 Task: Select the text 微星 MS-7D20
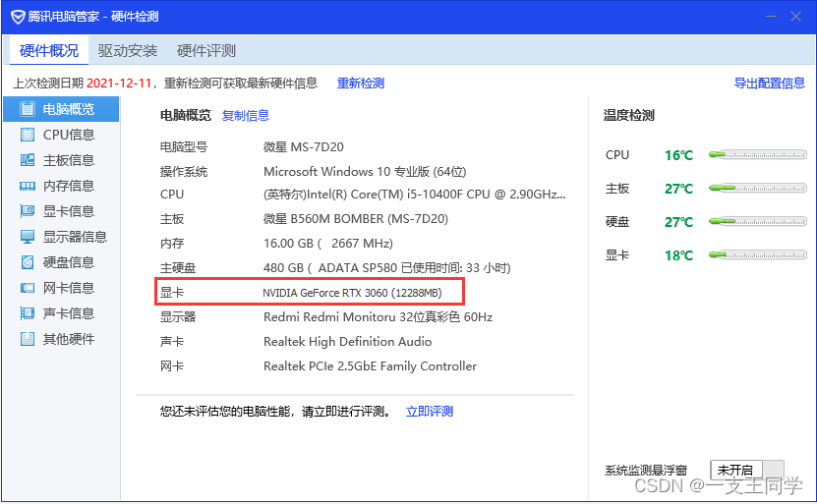[x=303, y=146]
